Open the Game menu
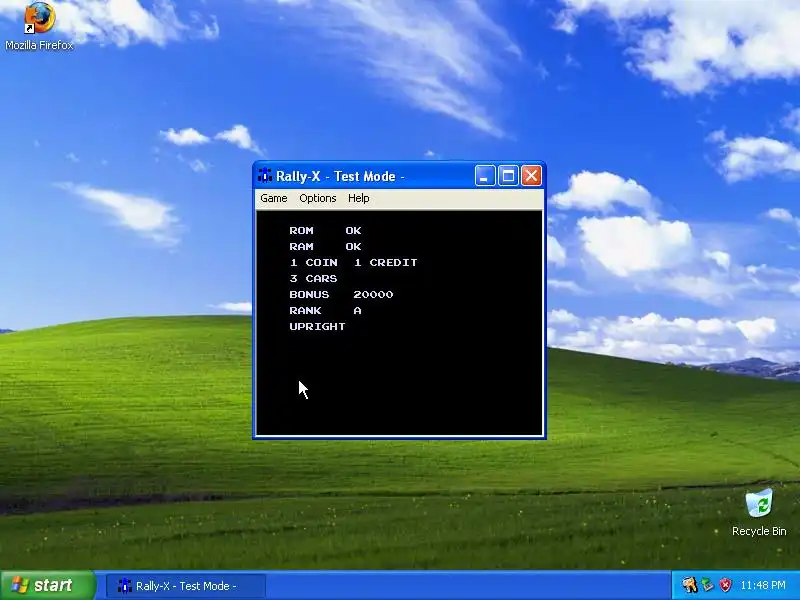800x600 pixels. (x=273, y=198)
